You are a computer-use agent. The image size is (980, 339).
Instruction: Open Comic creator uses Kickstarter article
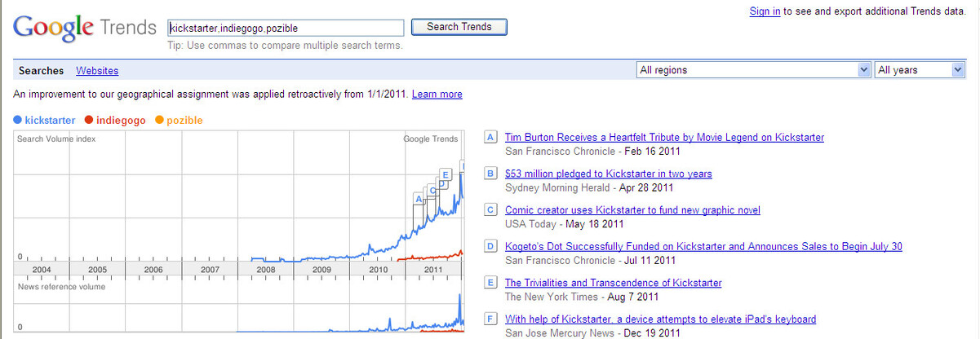tap(632, 209)
